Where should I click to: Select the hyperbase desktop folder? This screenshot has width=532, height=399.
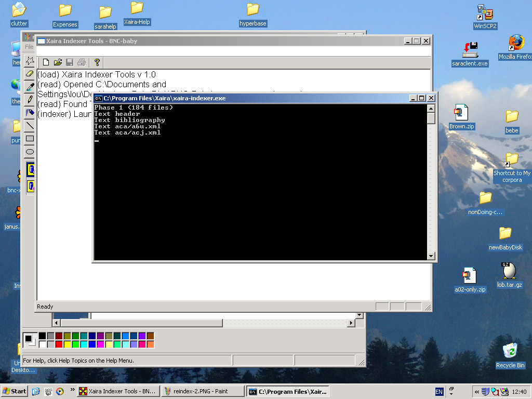[x=253, y=15]
